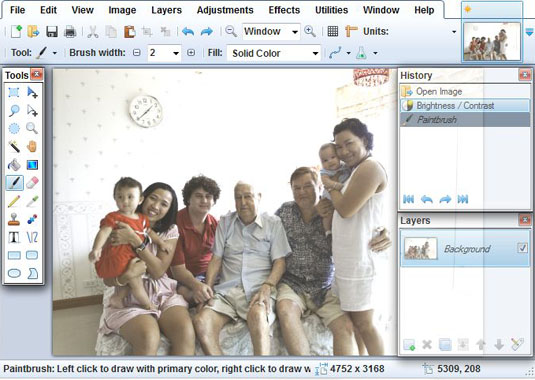Select the Pencil tool
535x380 pixels.
(14, 201)
